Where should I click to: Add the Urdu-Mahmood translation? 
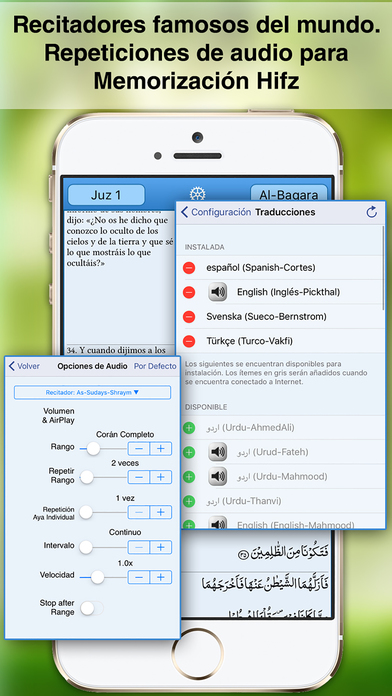pyautogui.click(x=189, y=477)
